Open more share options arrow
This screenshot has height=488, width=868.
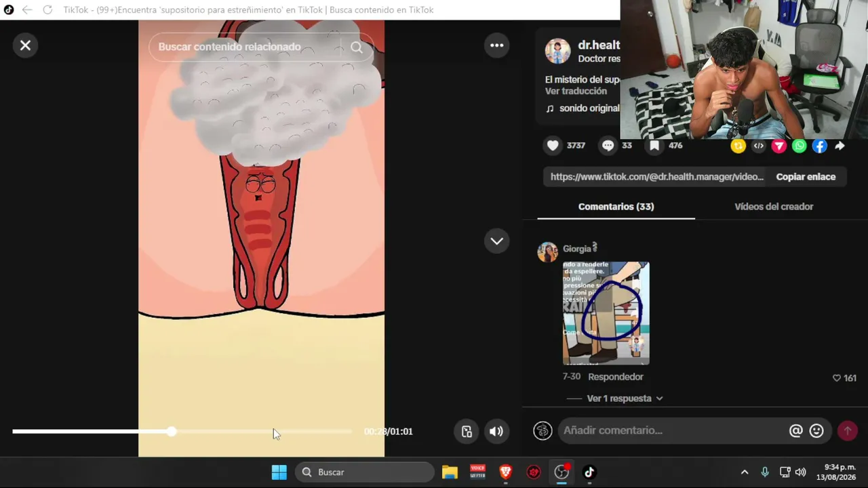(840, 146)
